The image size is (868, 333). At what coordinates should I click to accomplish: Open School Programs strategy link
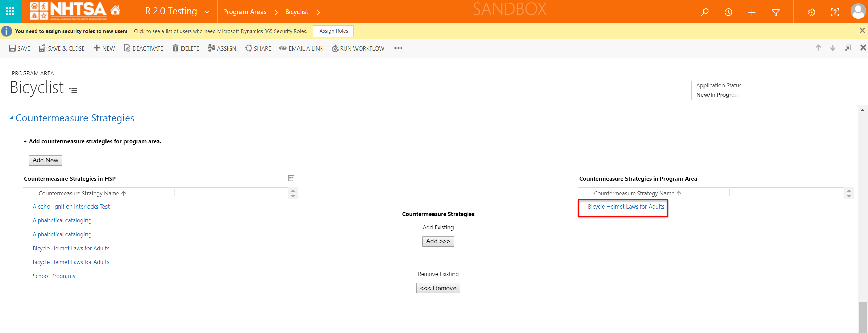(54, 276)
